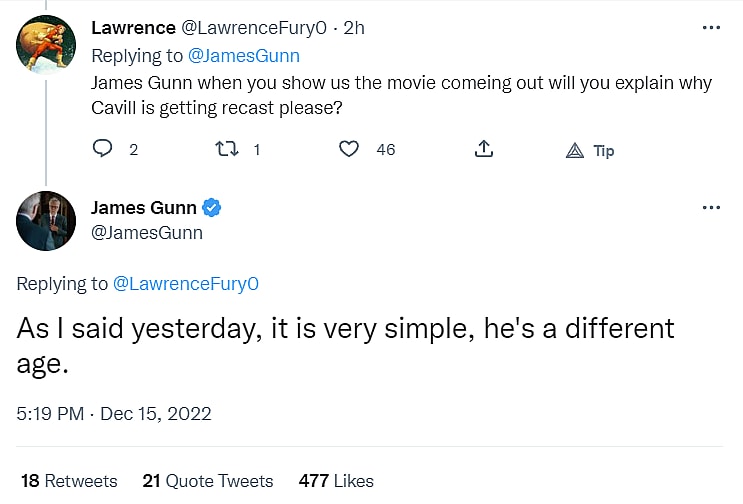Image resolution: width=743 pixels, height=504 pixels.
Task: Open James Gunn's profile picture
Action: coord(46,221)
